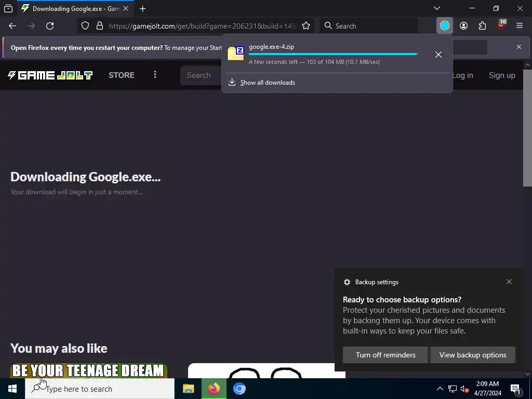
Task: Open the Firefox account icon
Action: [x=463, y=26]
